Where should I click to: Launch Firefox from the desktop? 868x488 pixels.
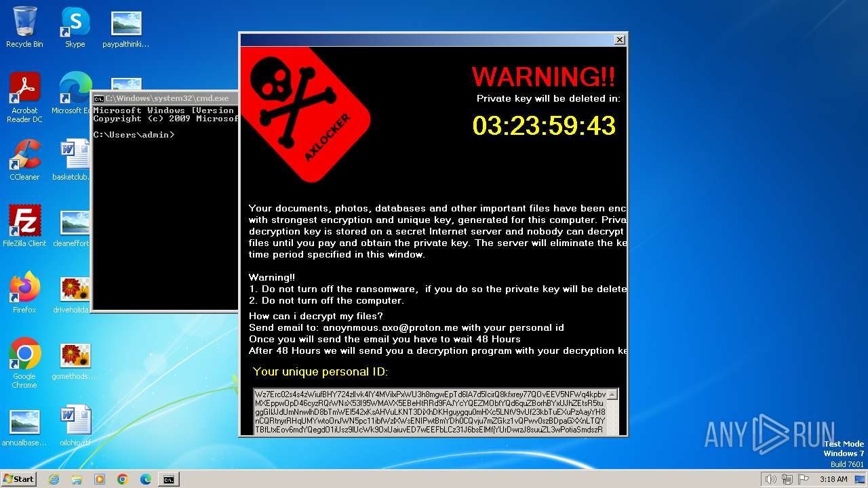click(24, 293)
